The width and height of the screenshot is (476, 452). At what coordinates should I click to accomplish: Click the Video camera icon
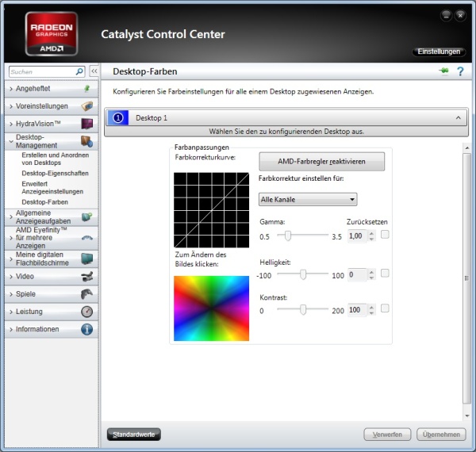click(87, 277)
